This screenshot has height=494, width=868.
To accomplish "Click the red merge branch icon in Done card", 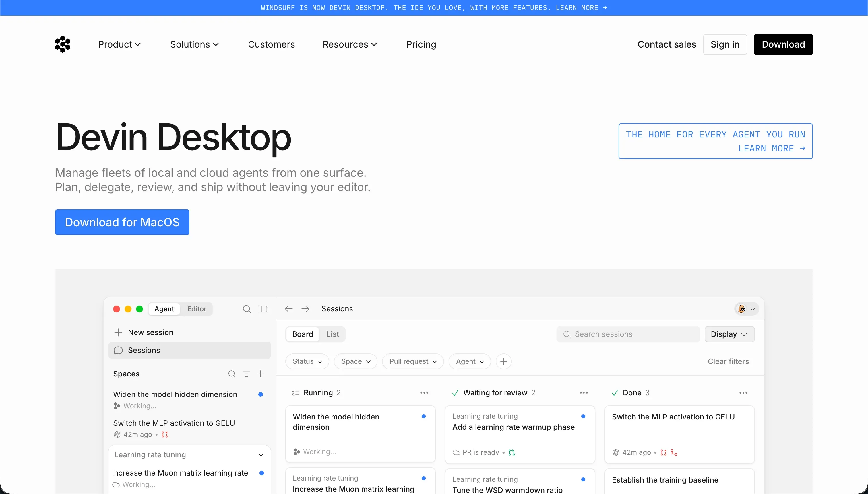I will [x=674, y=452].
